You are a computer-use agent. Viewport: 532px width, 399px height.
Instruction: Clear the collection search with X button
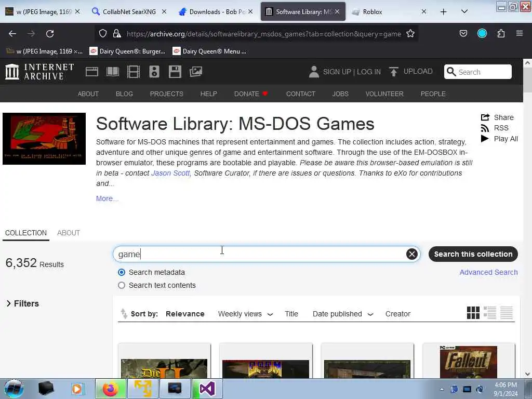pos(411,254)
